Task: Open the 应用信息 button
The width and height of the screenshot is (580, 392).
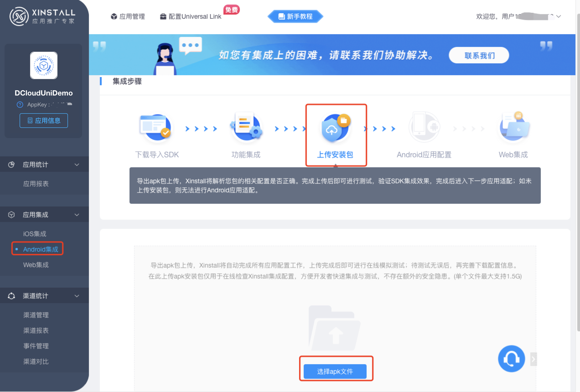Action: [44, 121]
